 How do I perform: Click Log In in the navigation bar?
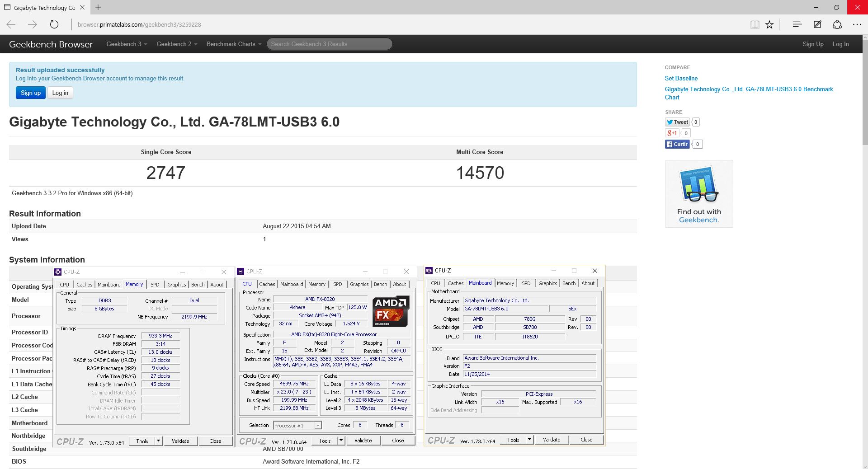click(x=840, y=44)
